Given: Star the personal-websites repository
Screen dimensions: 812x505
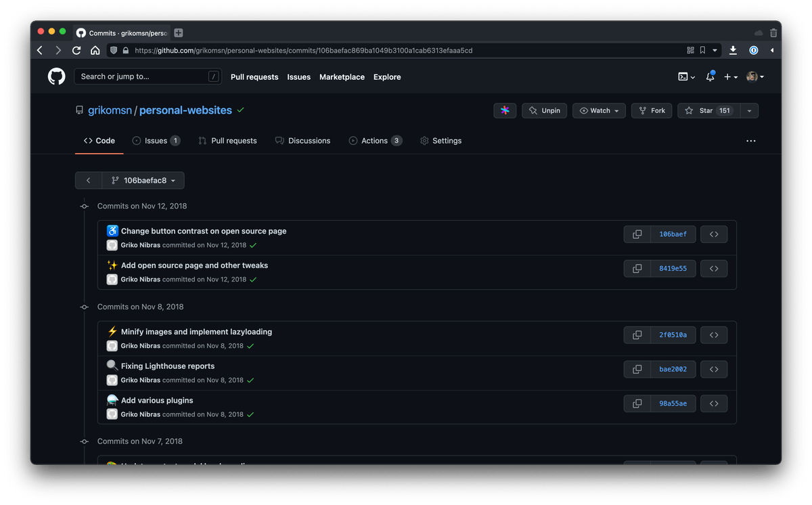Looking at the screenshot, I should click(708, 110).
